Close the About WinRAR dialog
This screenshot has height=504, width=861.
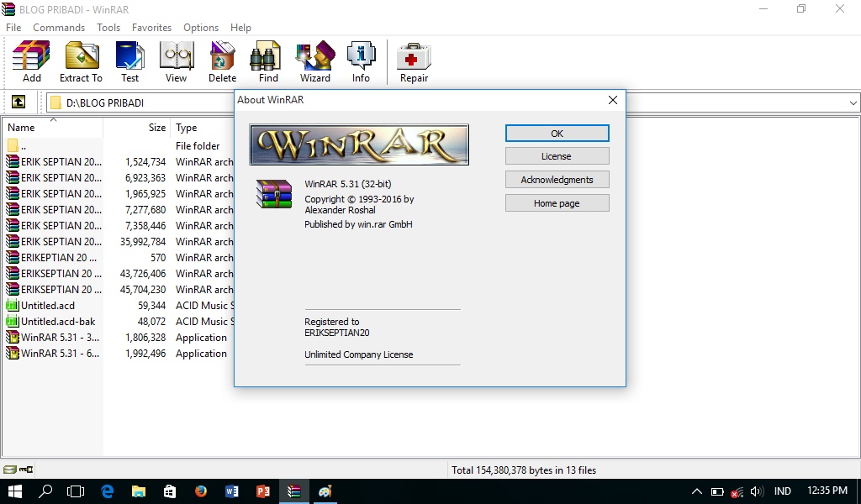(x=613, y=100)
